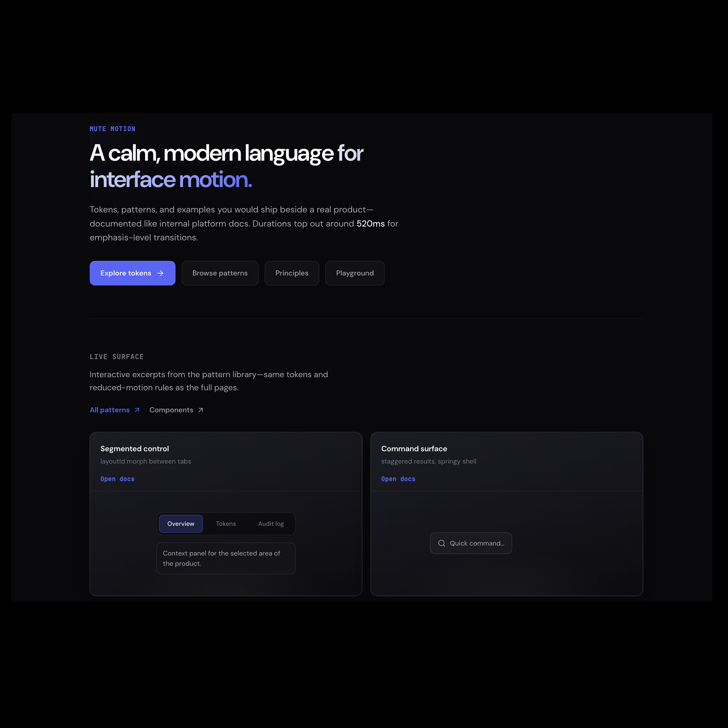Click 'layoutId morph between tabs' subtitle
This screenshot has height=728, width=728.
(x=146, y=461)
